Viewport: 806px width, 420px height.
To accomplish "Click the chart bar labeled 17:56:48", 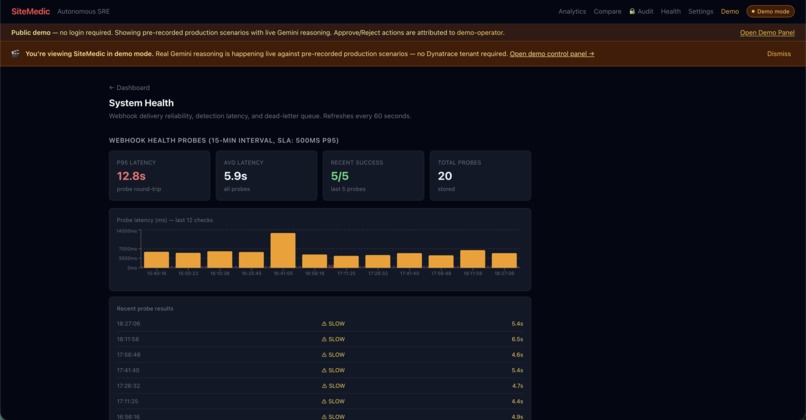I will pos(441,262).
